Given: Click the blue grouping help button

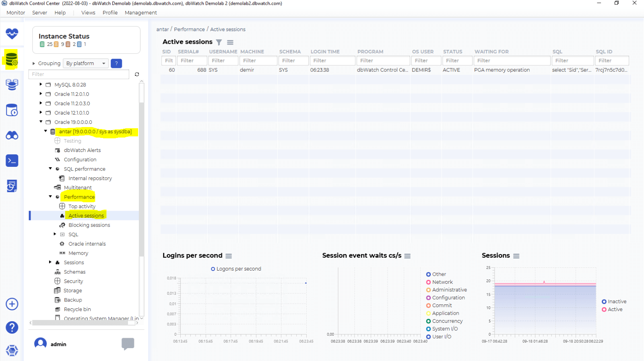Looking at the screenshot, I should tap(116, 63).
